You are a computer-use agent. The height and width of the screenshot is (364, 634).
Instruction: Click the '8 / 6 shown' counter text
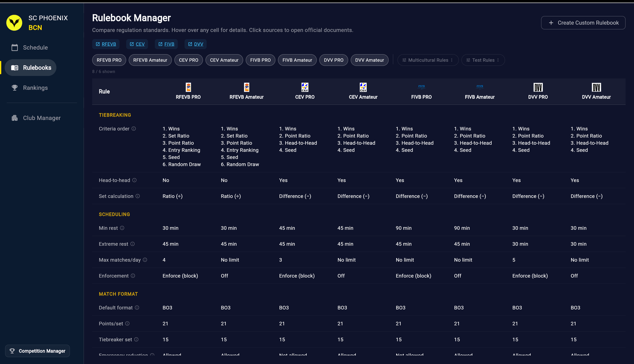(104, 72)
